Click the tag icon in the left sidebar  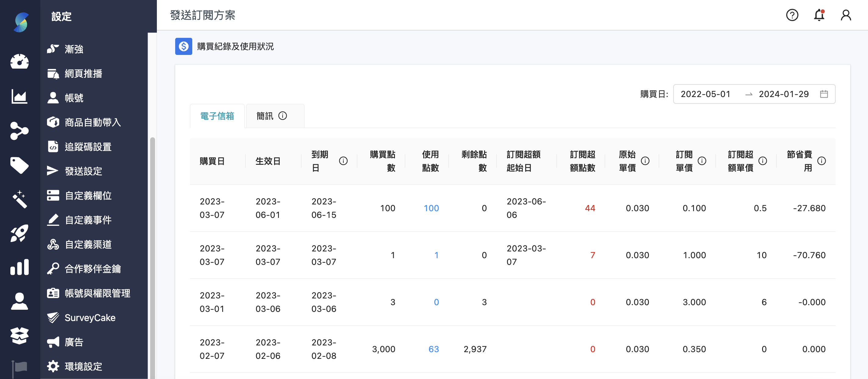click(19, 165)
